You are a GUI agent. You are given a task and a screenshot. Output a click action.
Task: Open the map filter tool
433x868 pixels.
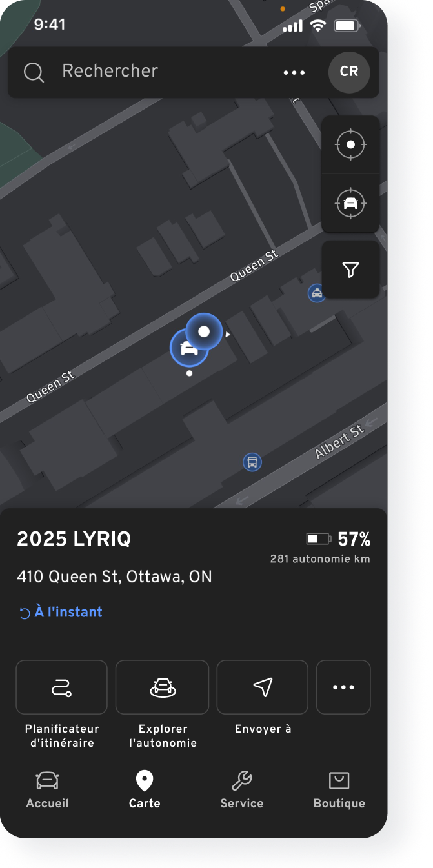click(x=350, y=269)
